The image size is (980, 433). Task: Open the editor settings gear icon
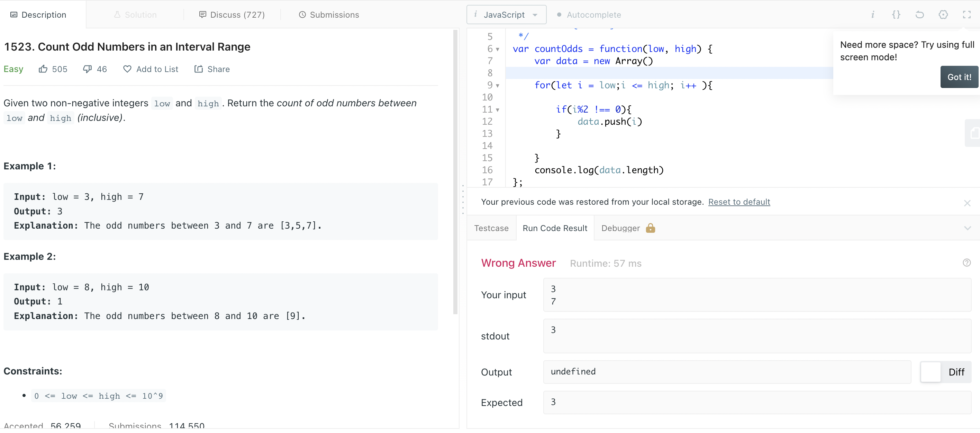943,15
